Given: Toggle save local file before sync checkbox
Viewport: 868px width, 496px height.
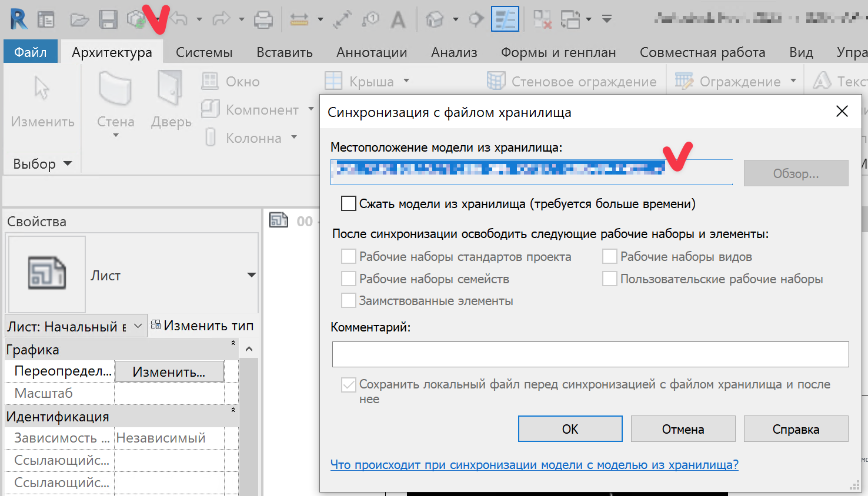Looking at the screenshot, I should tap(349, 385).
